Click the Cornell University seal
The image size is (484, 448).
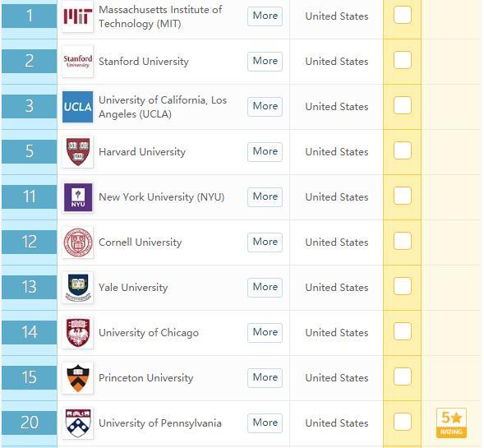click(x=77, y=242)
